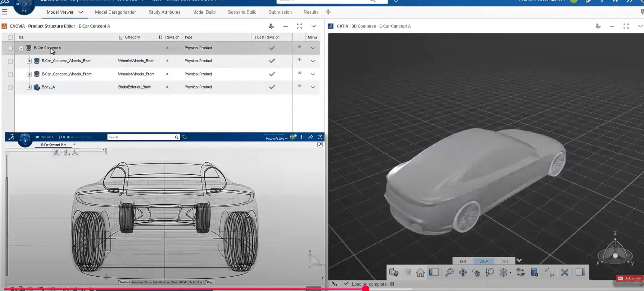Expand the E-Car_Concept_Wheels_Front node

pyautogui.click(x=29, y=74)
